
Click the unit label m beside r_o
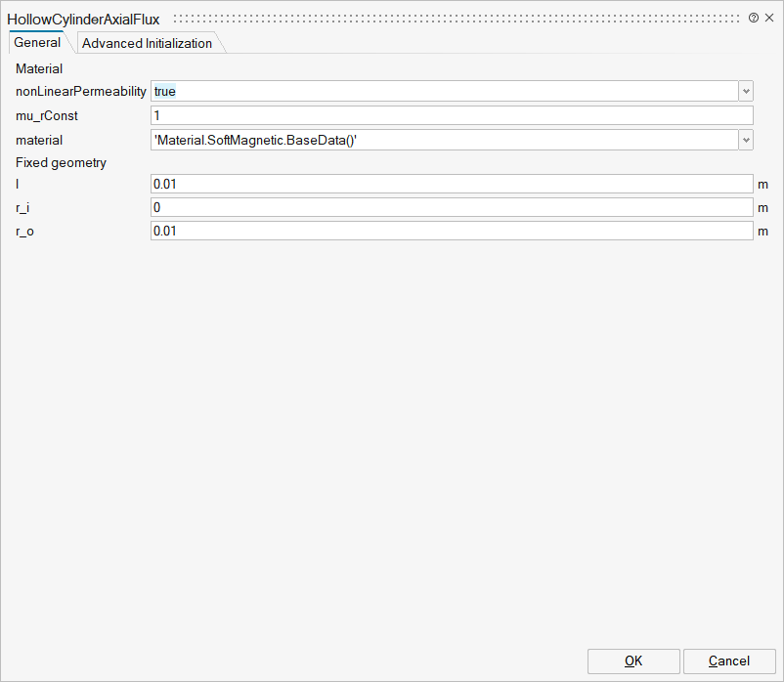point(763,232)
